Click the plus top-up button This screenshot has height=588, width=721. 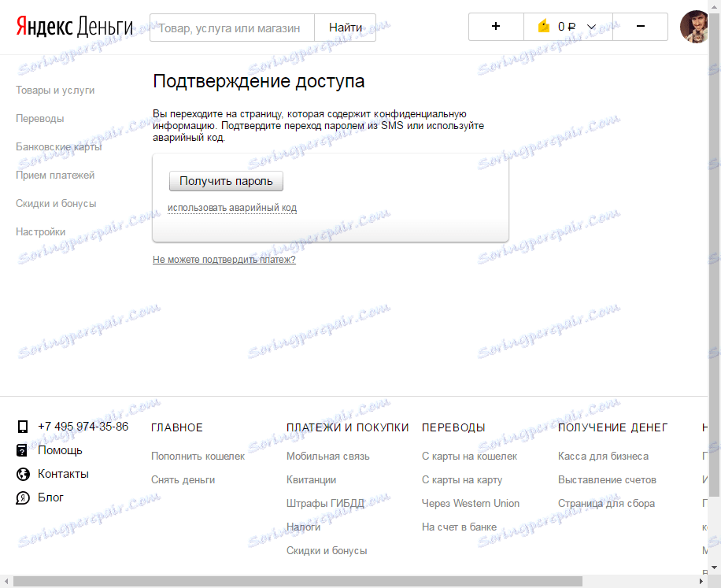[x=496, y=27]
